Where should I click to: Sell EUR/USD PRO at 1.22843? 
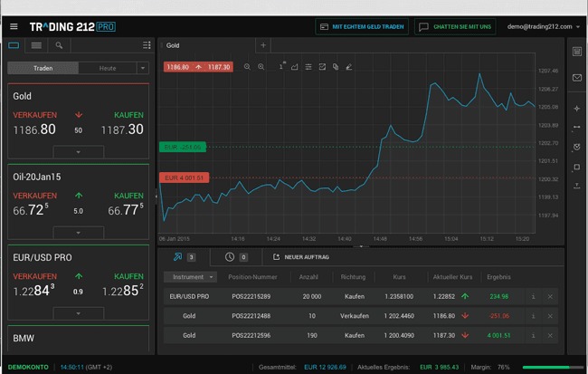click(x=34, y=284)
